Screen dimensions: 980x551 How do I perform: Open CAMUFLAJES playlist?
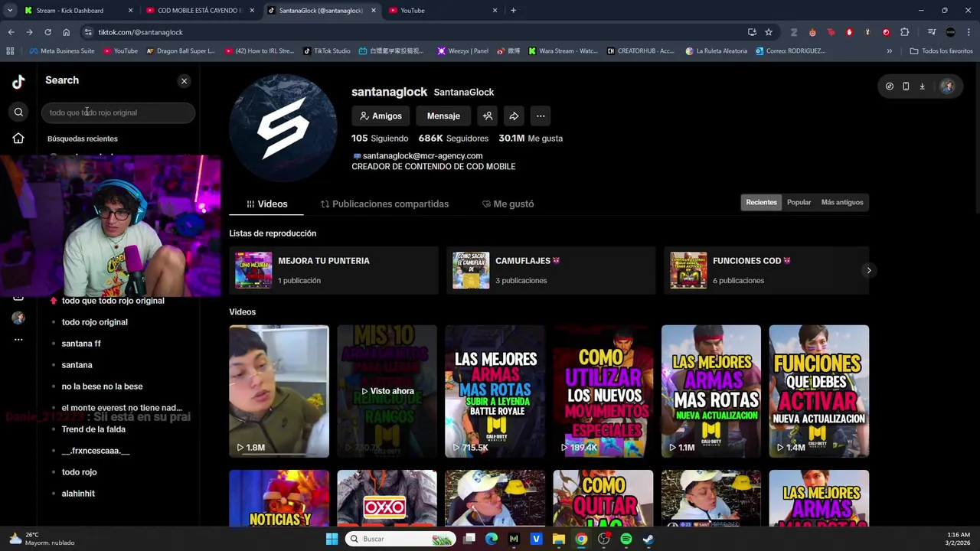click(551, 270)
